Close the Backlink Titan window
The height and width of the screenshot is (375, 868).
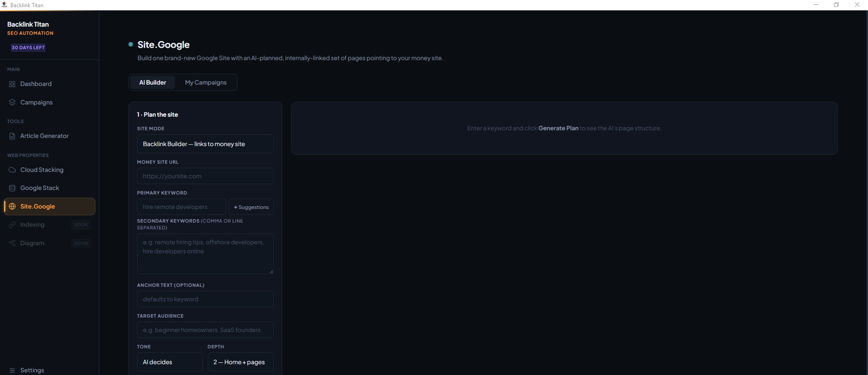click(x=857, y=5)
